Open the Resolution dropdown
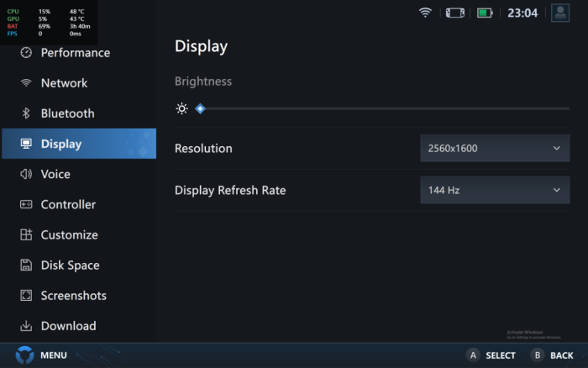 click(494, 149)
